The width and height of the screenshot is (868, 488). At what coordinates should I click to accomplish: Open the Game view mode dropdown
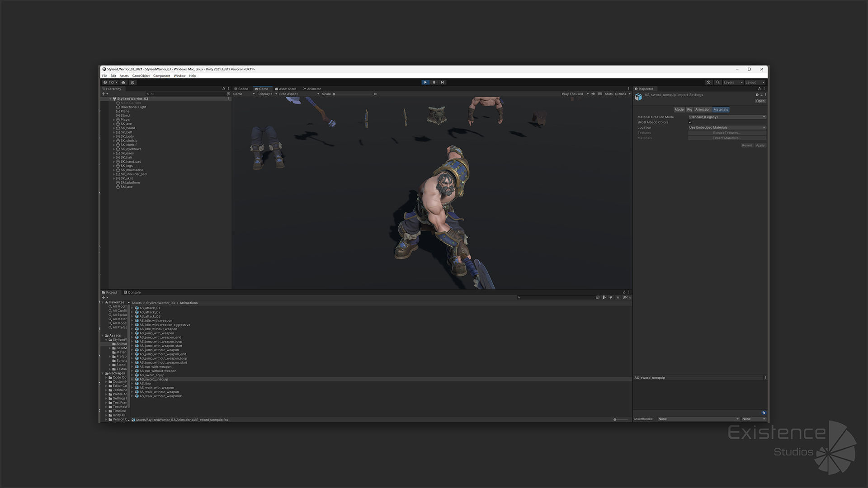(x=244, y=94)
